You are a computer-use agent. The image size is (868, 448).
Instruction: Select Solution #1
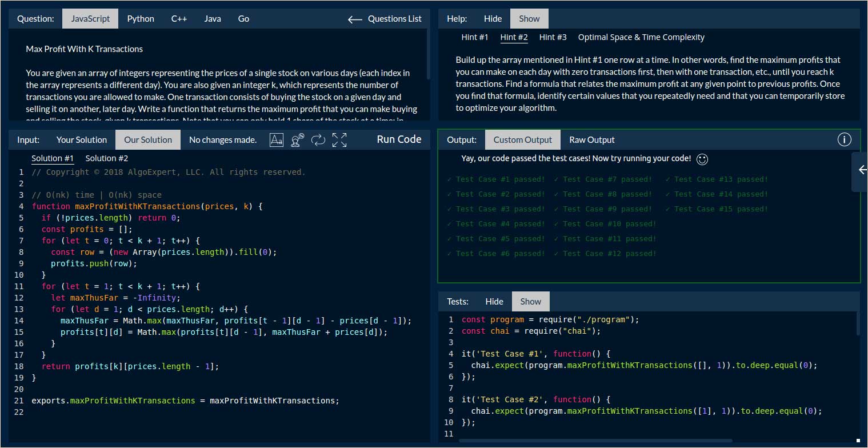53,158
